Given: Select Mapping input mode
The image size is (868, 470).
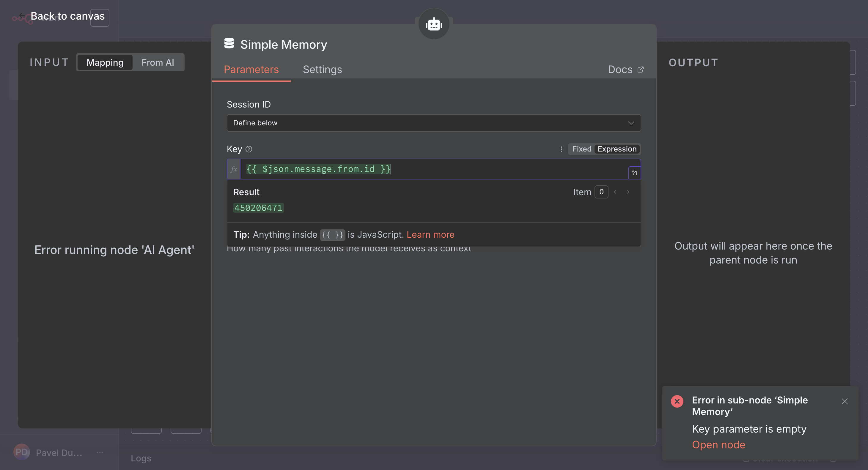Looking at the screenshot, I should pos(105,63).
